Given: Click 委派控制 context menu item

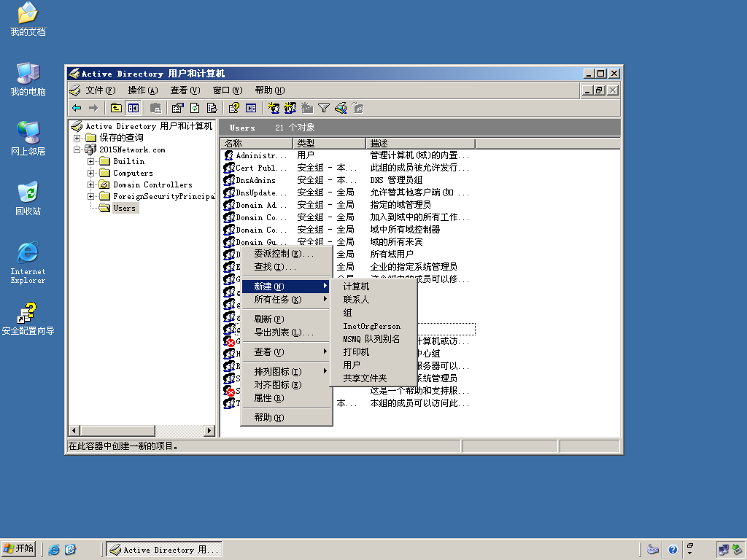Looking at the screenshot, I should point(286,253).
